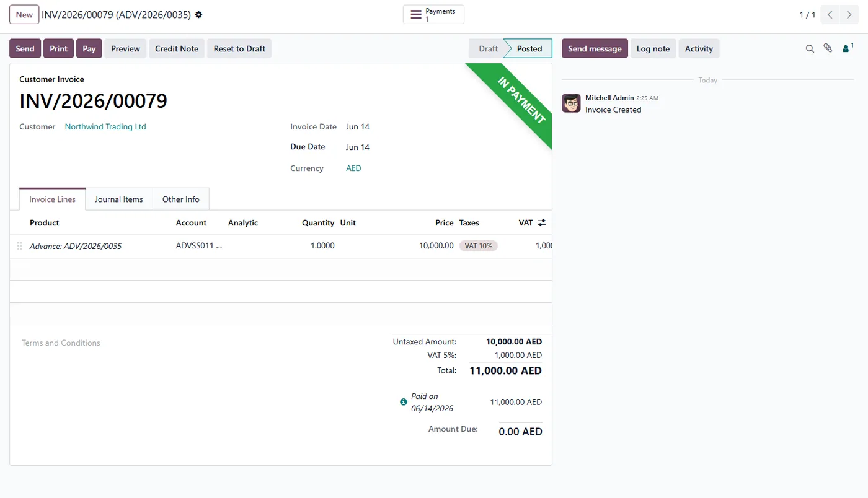Viewport: 868px width, 498px height.
Task: Click VAT 5% amount 1,000.00 AED
Action: click(518, 355)
